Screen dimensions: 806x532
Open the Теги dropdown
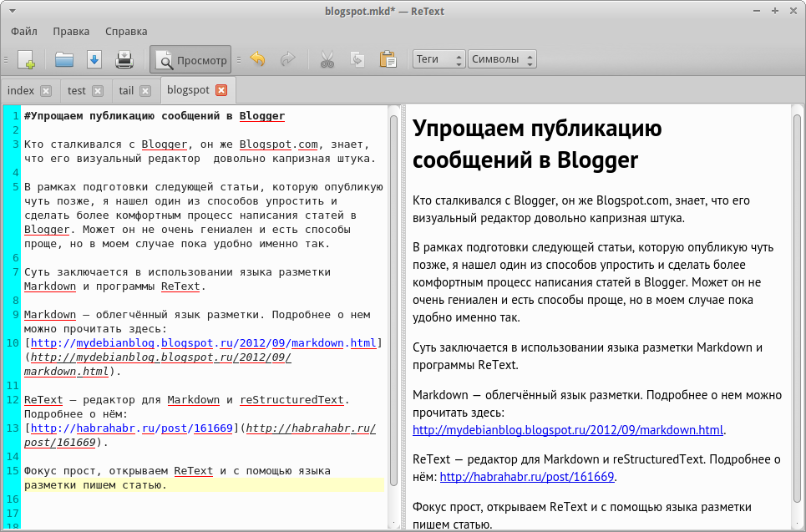(x=439, y=59)
